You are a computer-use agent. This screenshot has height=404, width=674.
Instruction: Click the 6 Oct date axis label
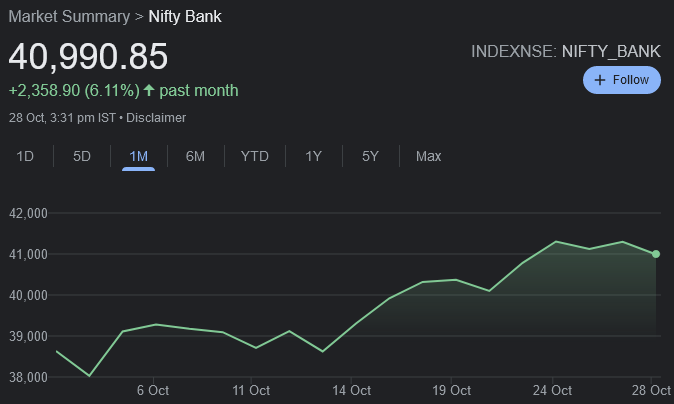point(152,390)
